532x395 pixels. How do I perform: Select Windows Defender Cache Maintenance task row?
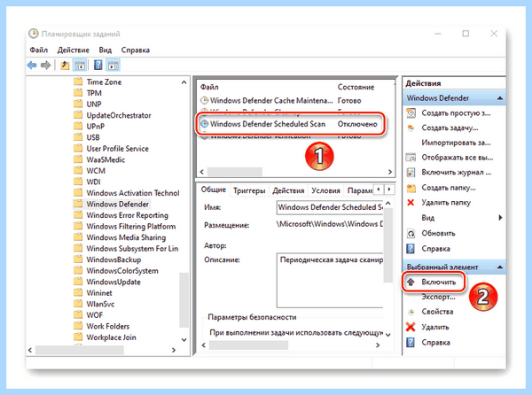tap(280, 101)
